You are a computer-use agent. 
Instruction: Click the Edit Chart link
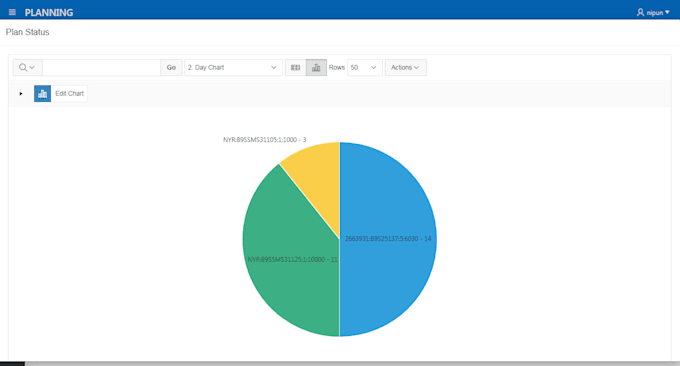(x=69, y=94)
